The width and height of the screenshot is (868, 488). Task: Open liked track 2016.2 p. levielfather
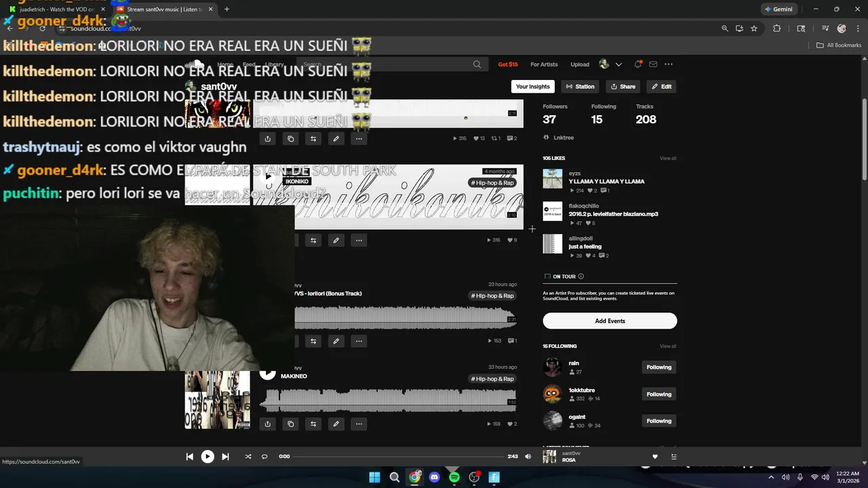[x=613, y=214]
